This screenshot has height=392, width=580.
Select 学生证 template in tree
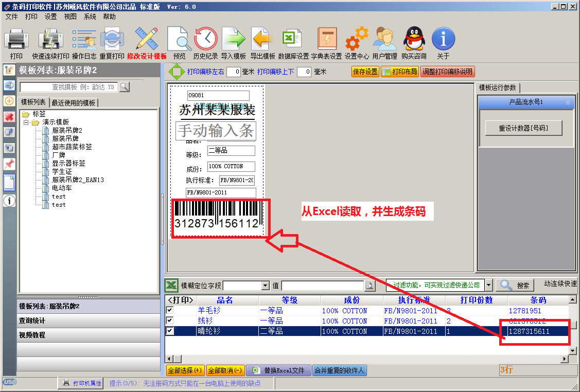click(x=62, y=172)
